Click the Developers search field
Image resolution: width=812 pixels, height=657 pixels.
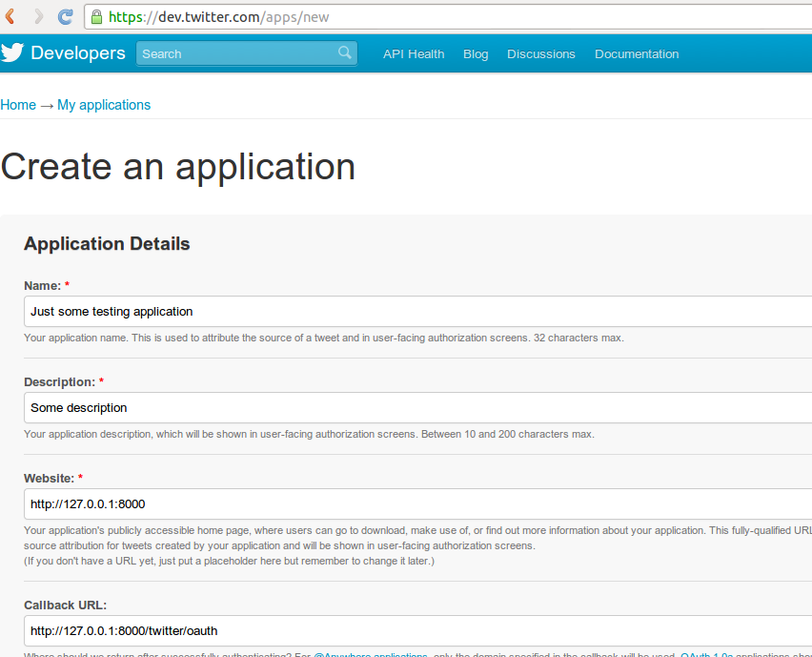pos(247,53)
